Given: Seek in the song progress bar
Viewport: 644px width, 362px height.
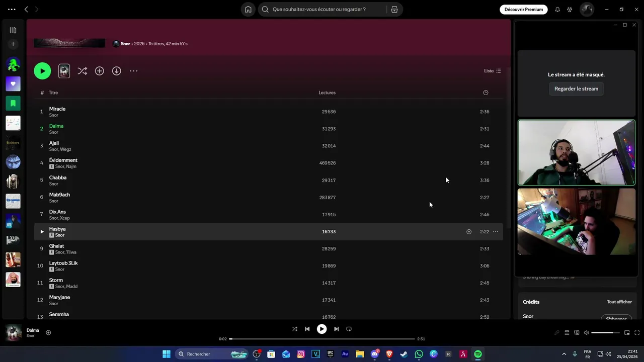Looking at the screenshot, I should tap(322, 339).
